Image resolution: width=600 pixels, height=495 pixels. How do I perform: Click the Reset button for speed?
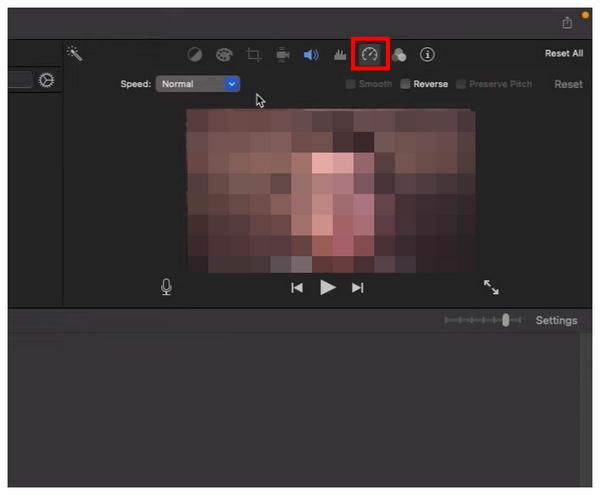[568, 84]
